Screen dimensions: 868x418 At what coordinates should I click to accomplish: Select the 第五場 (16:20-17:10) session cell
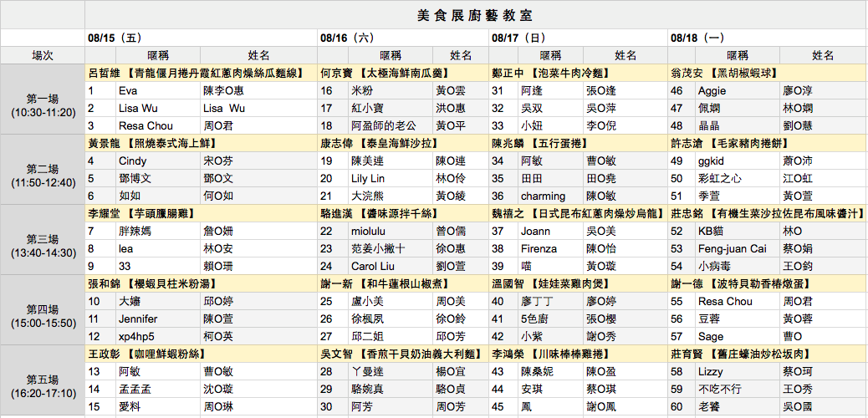(43, 380)
